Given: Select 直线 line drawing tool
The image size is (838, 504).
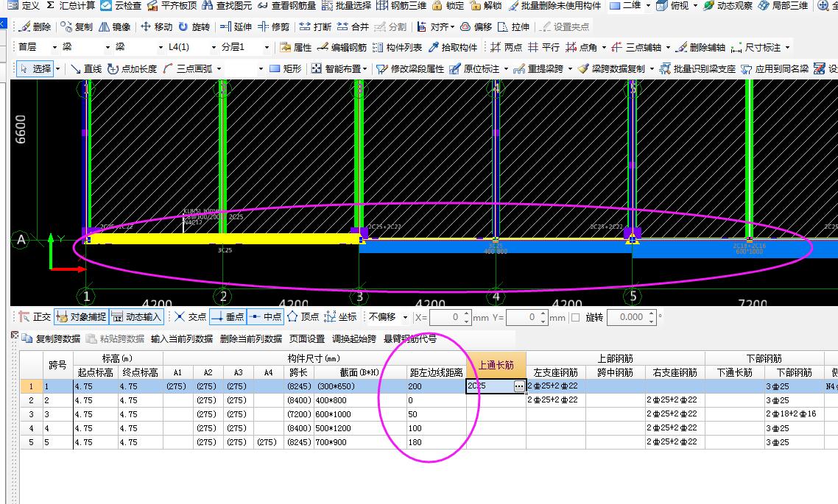Looking at the screenshot, I should coord(86,69).
